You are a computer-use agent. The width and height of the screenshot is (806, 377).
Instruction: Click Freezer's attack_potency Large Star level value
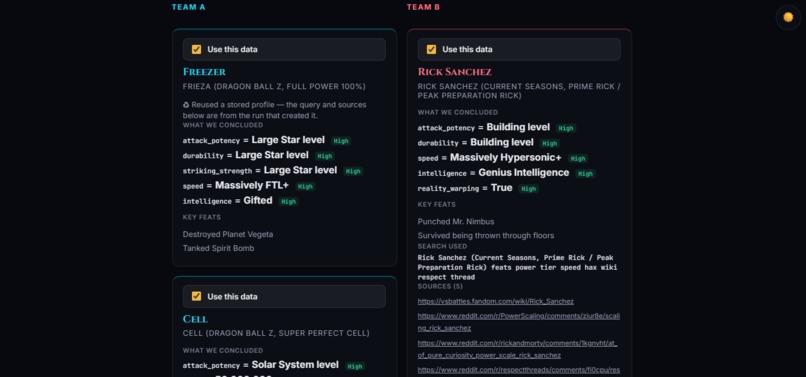coord(288,140)
